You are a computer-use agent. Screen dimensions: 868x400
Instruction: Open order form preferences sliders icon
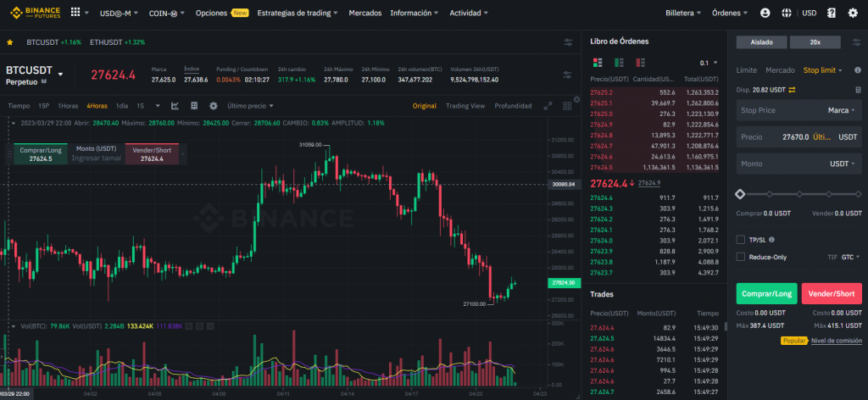858,42
